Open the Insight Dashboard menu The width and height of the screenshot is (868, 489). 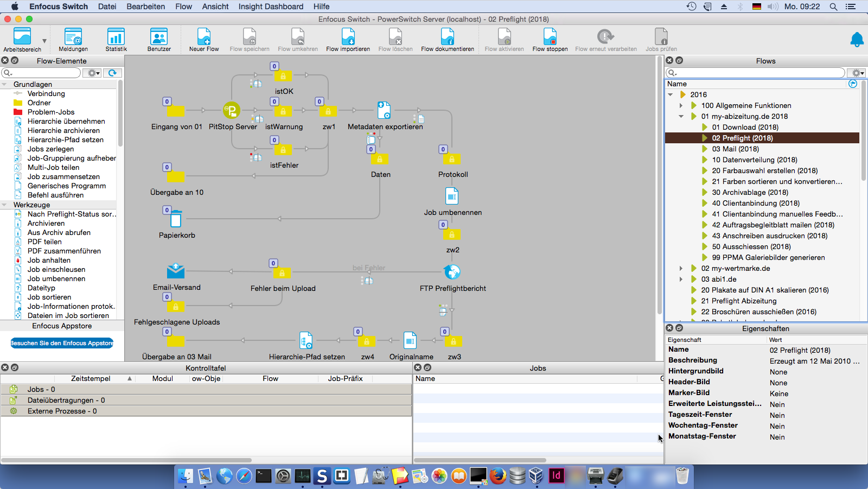(x=271, y=7)
